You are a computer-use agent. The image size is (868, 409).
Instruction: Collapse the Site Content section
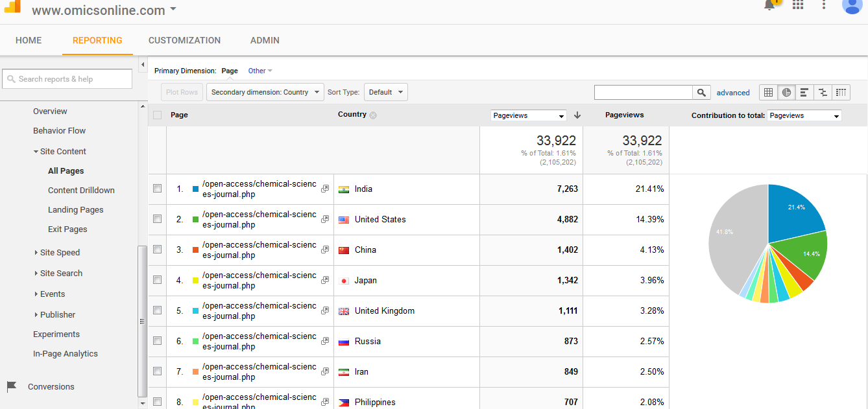[x=60, y=152]
